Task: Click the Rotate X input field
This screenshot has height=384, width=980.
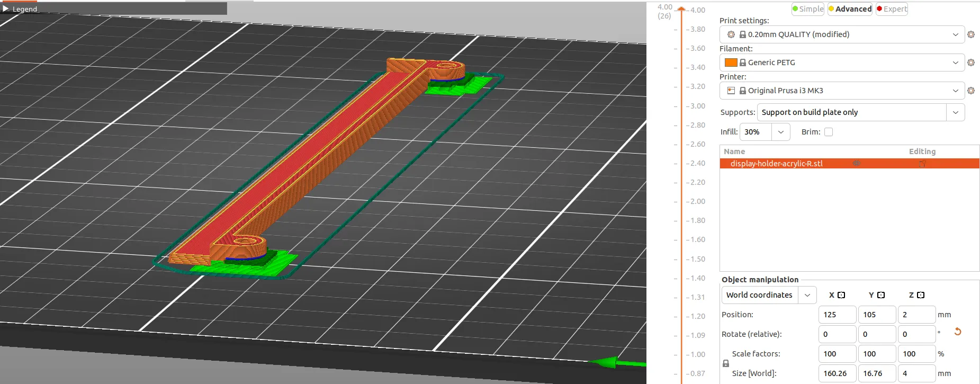Action: click(x=837, y=334)
